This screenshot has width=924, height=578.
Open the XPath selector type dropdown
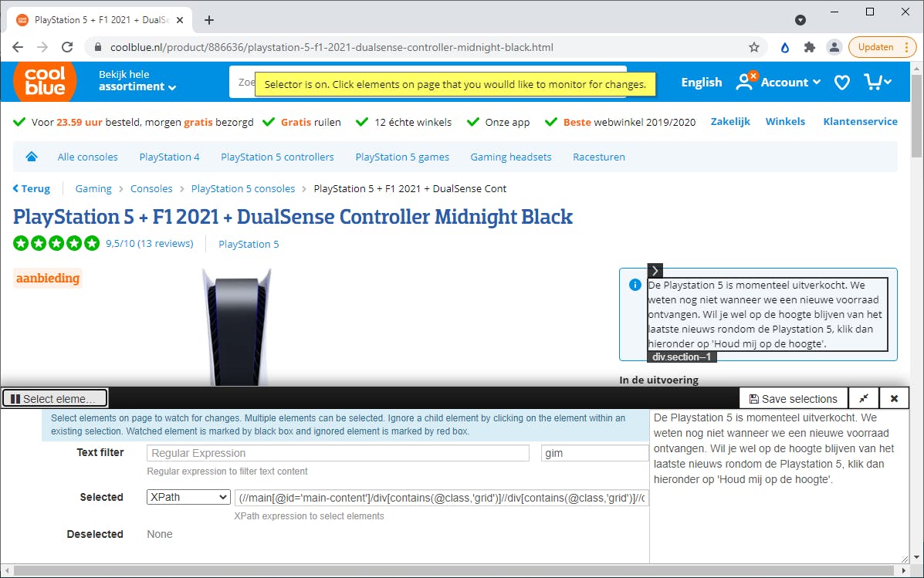188,497
